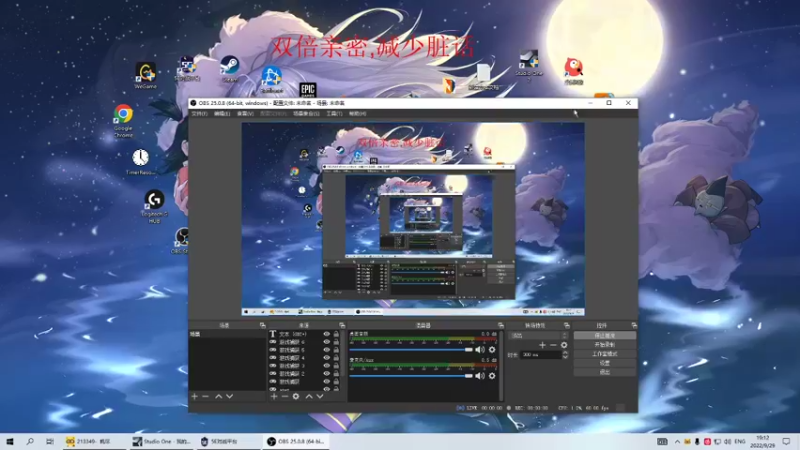Open the Tools menu in OBS
This screenshot has height=450, width=800.
pos(334,113)
